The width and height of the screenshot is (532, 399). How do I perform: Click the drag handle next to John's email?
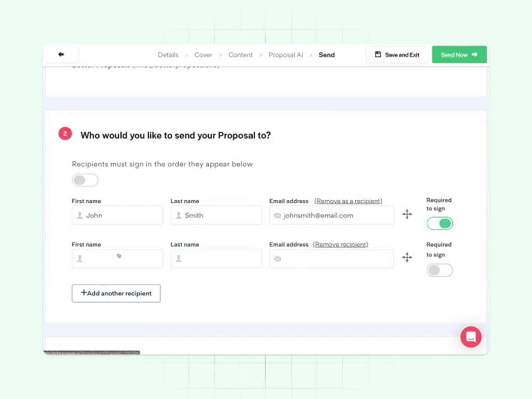coord(407,214)
